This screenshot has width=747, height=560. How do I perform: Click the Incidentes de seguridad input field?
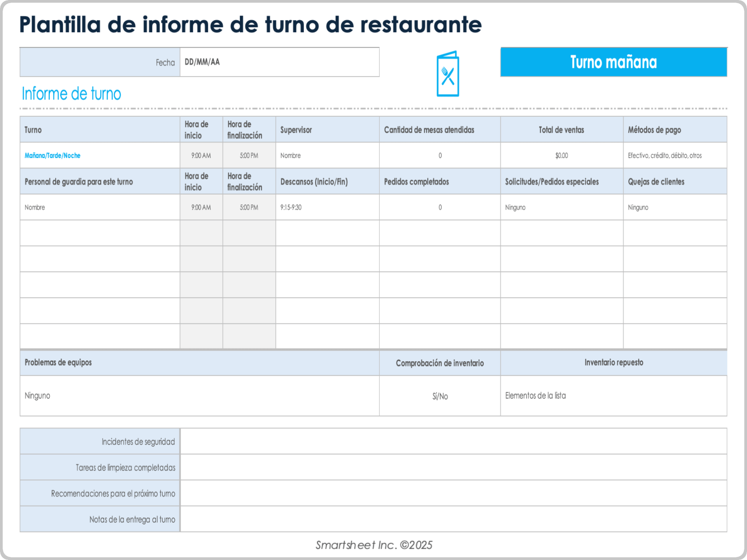coord(454,441)
